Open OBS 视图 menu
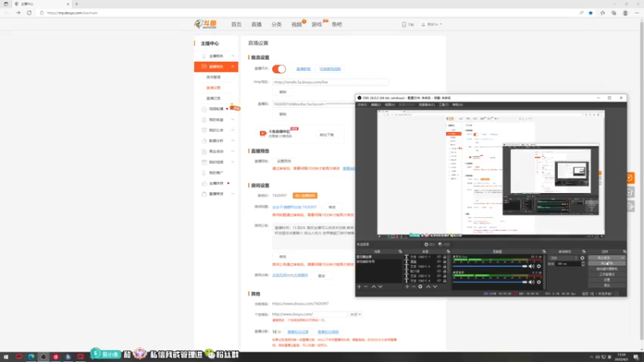 click(x=390, y=105)
